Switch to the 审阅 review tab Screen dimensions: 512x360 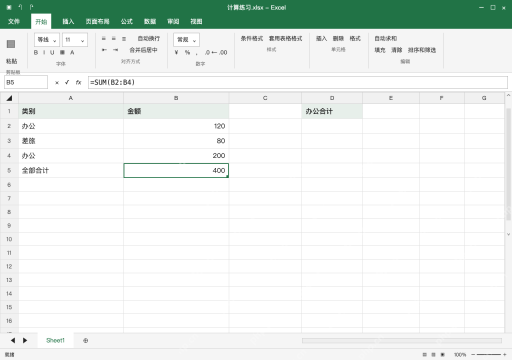(x=173, y=21)
